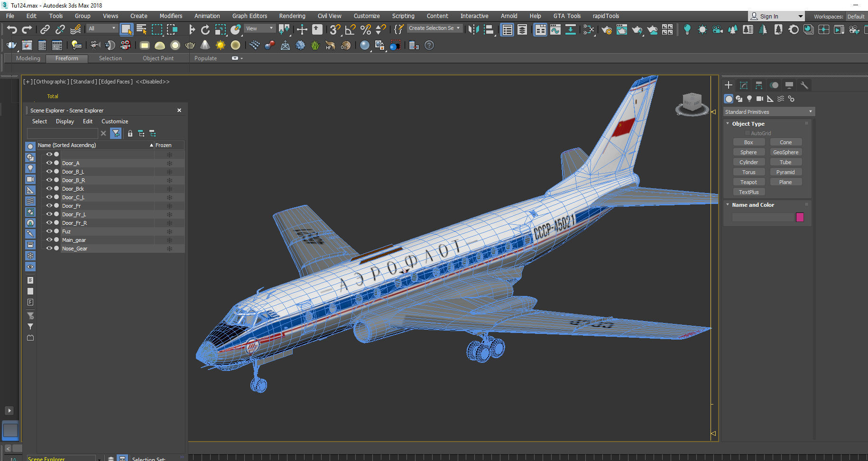Open the magenta object color swatch
Screen dimensions: 868x461
coord(800,217)
